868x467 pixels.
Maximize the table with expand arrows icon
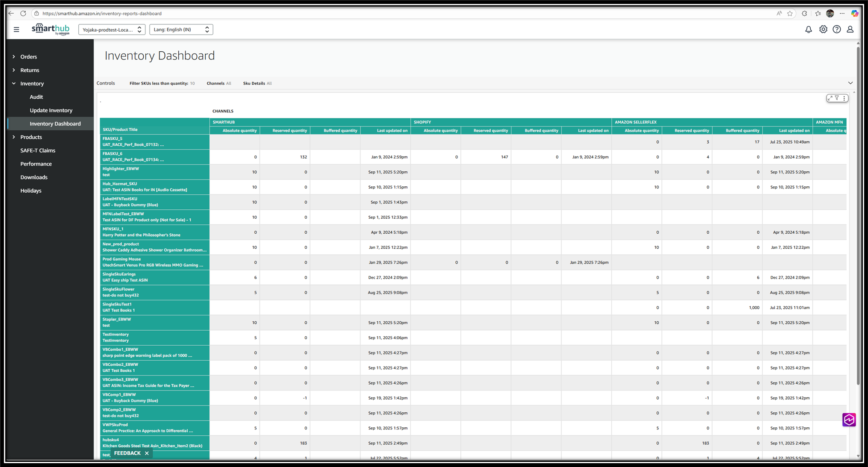point(830,98)
